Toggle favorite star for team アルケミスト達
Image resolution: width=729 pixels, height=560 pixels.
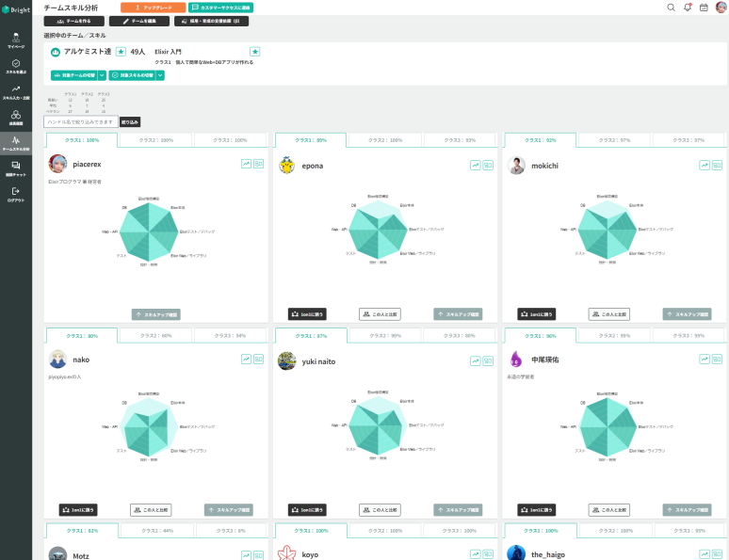tap(121, 52)
